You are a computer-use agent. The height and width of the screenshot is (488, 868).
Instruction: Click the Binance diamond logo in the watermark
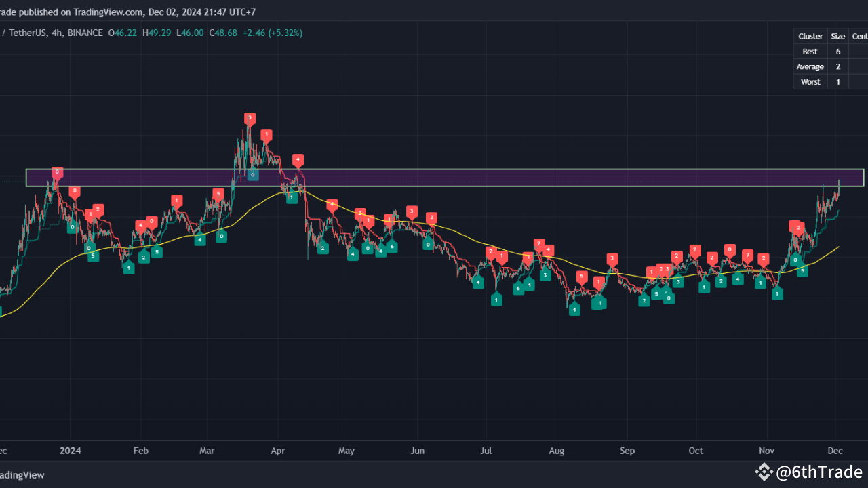[764, 472]
